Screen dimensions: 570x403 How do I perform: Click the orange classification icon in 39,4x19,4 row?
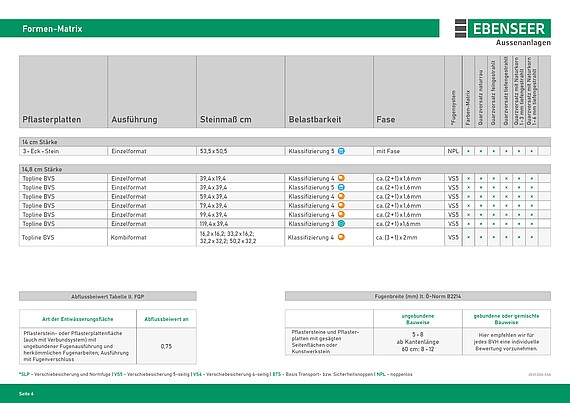(341, 178)
